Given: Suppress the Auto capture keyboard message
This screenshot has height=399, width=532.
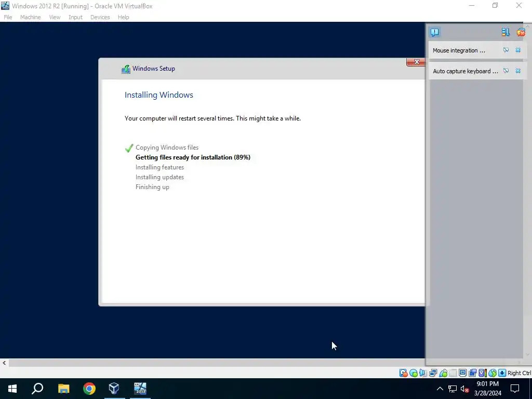Looking at the screenshot, I should pos(506,71).
